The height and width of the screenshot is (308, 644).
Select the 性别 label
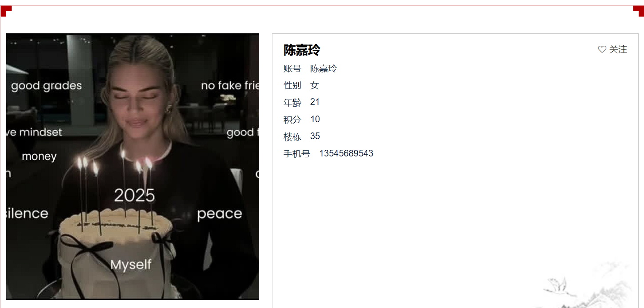292,85
